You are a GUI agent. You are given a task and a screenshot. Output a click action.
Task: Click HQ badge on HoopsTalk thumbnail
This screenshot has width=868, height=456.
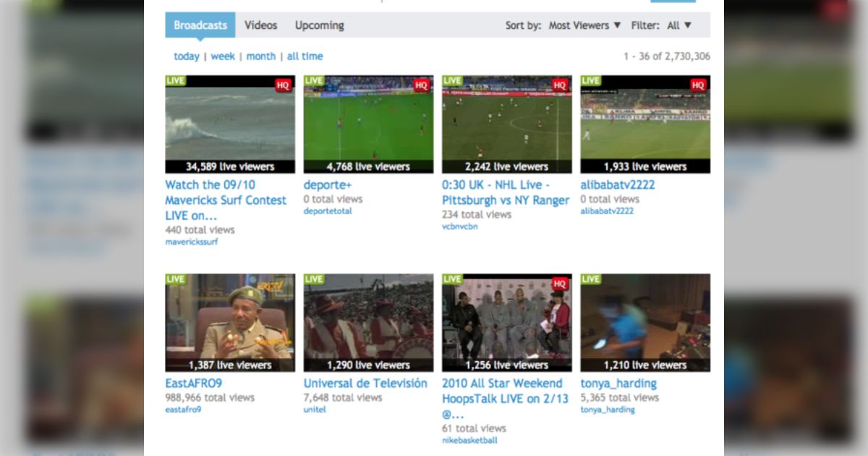click(560, 284)
